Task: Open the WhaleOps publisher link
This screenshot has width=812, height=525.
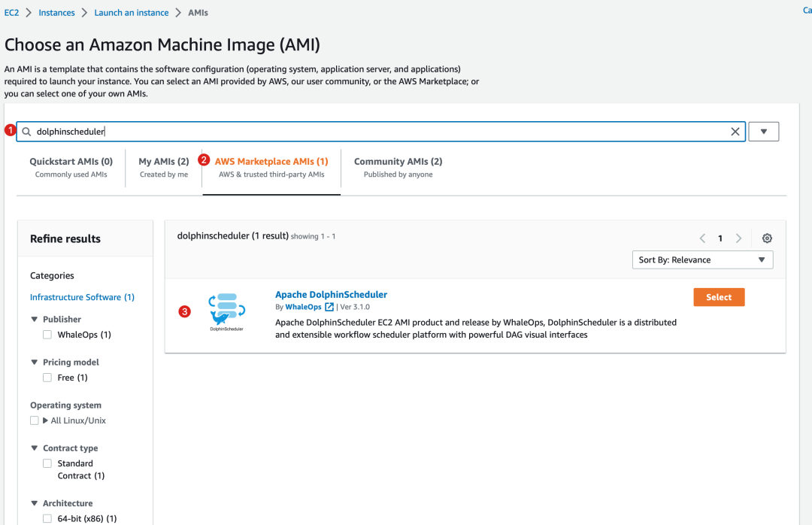Action: tap(304, 307)
